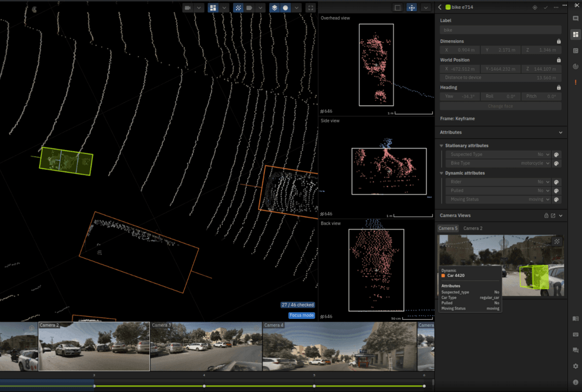Open dropdown next to circle icon
Viewport: 582px width, 392px height.
(297, 8)
